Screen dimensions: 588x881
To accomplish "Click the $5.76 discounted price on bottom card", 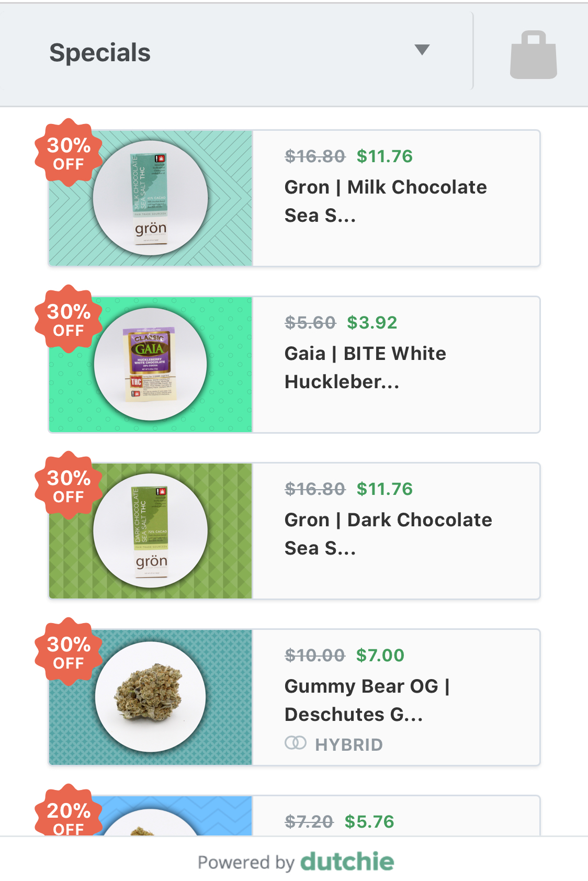I will pyautogui.click(x=369, y=821).
